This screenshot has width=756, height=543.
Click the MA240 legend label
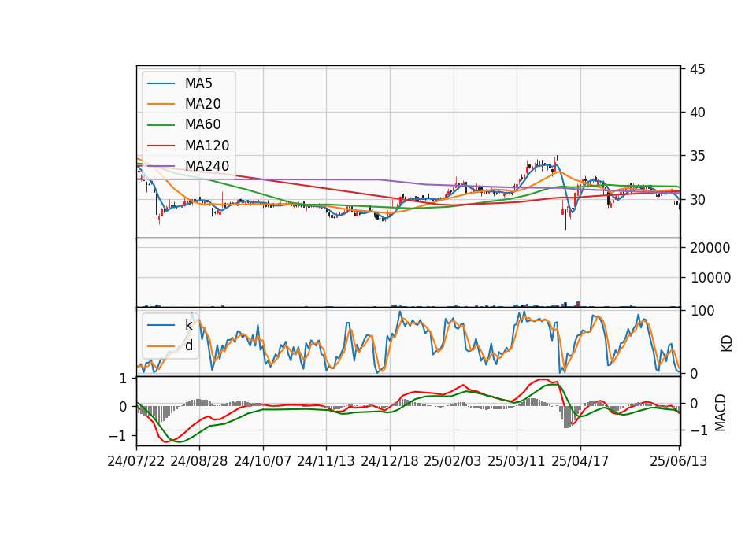coord(207,166)
